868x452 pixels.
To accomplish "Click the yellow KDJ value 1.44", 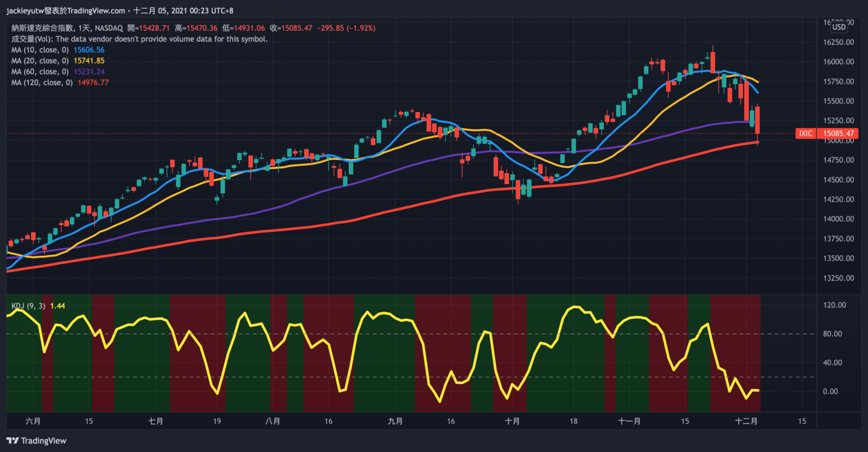I will pos(58,306).
